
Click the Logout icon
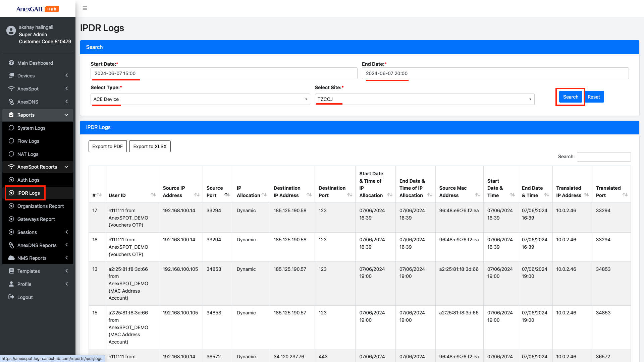[x=11, y=297]
